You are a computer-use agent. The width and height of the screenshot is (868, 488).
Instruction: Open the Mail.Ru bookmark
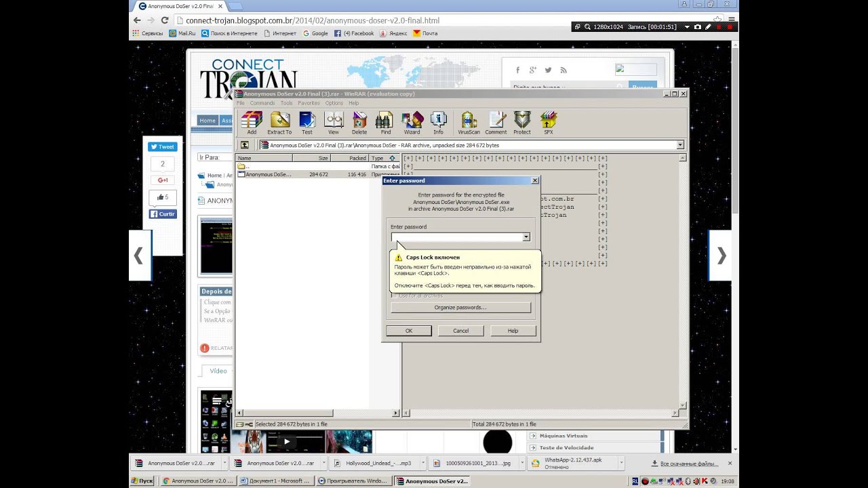click(182, 33)
